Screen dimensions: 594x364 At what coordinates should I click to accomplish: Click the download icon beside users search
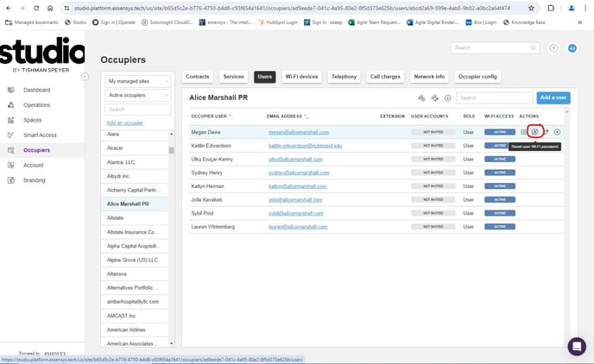pyautogui.click(x=447, y=98)
